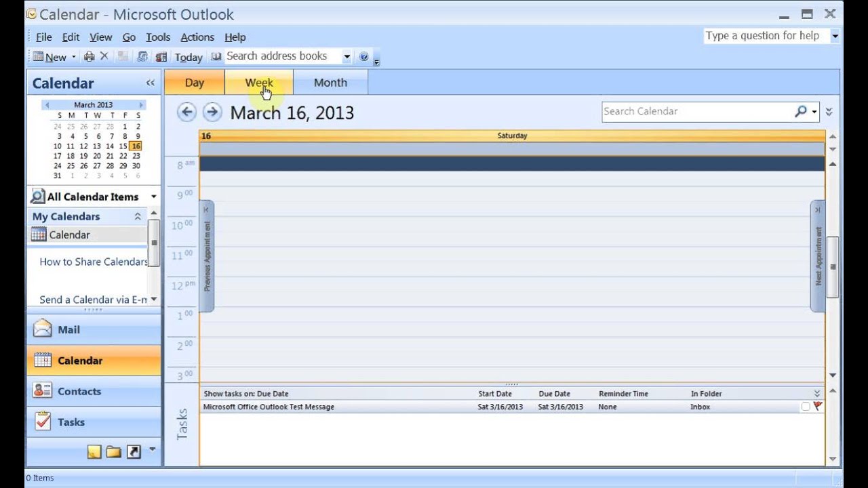Switch to the Day view tab
The height and width of the screenshot is (488, 868).
pyautogui.click(x=195, y=83)
